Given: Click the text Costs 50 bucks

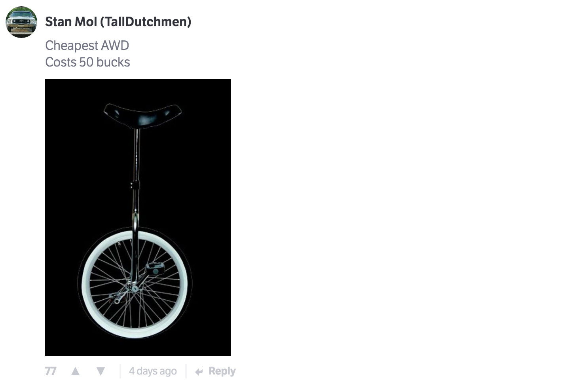Looking at the screenshot, I should (87, 62).
